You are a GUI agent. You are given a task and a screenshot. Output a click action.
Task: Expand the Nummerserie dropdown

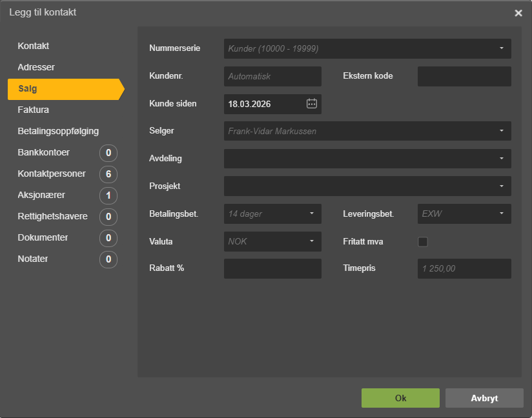point(367,48)
